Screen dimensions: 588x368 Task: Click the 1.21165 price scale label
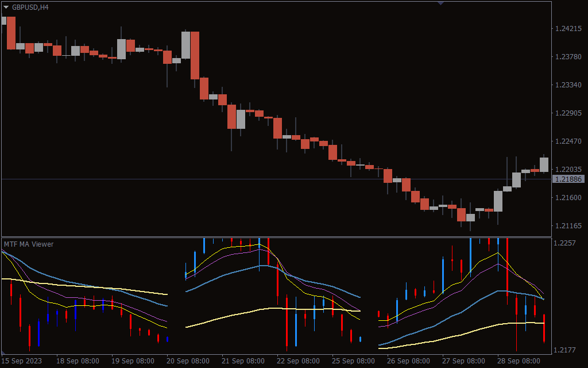pos(568,225)
